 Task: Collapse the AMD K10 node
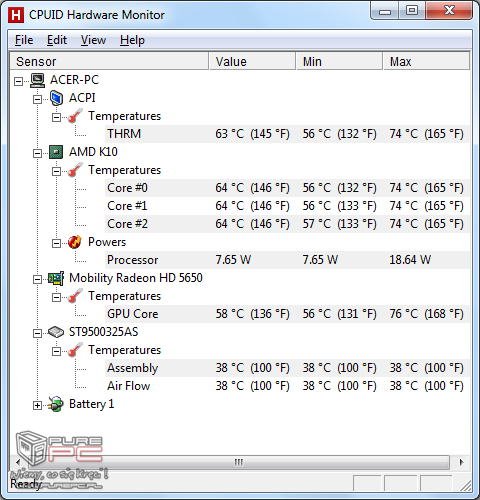[x=37, y=153]
